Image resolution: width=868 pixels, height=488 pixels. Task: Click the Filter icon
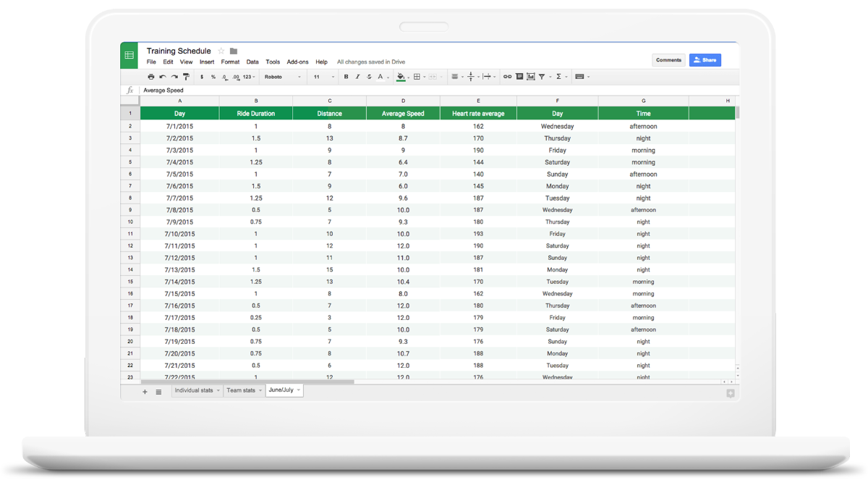click(x=542, y=77)
